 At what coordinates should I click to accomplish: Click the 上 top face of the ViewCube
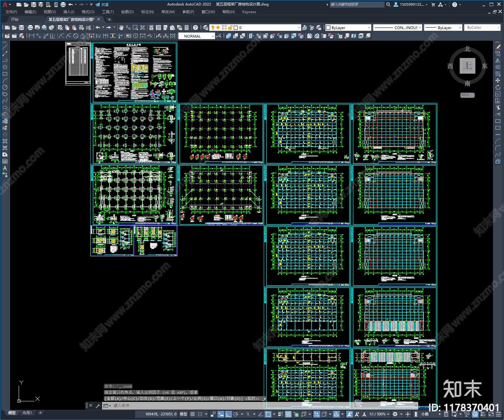point(467,66)
